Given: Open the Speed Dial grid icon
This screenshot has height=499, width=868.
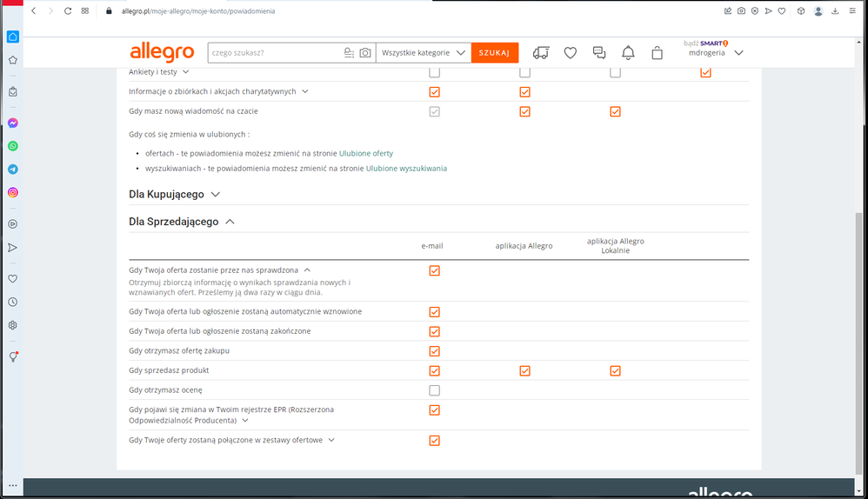Looking at the screenshot, I should (84, 11).
